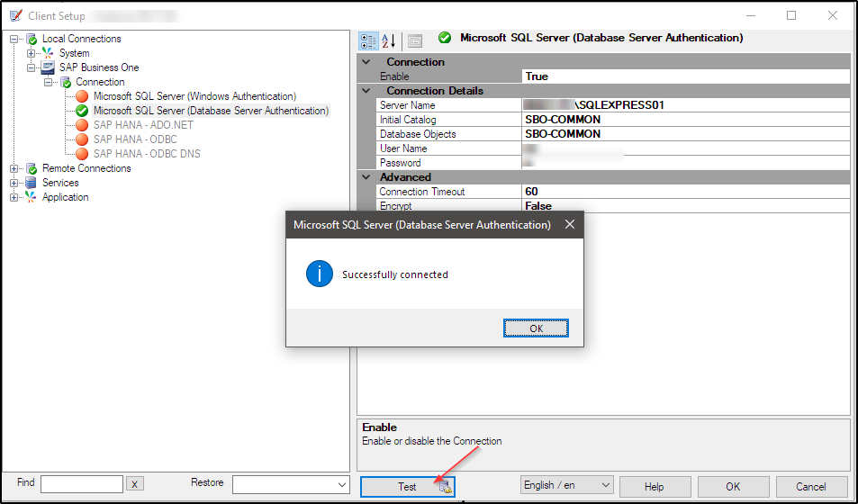Click the User Name property label

403,148
